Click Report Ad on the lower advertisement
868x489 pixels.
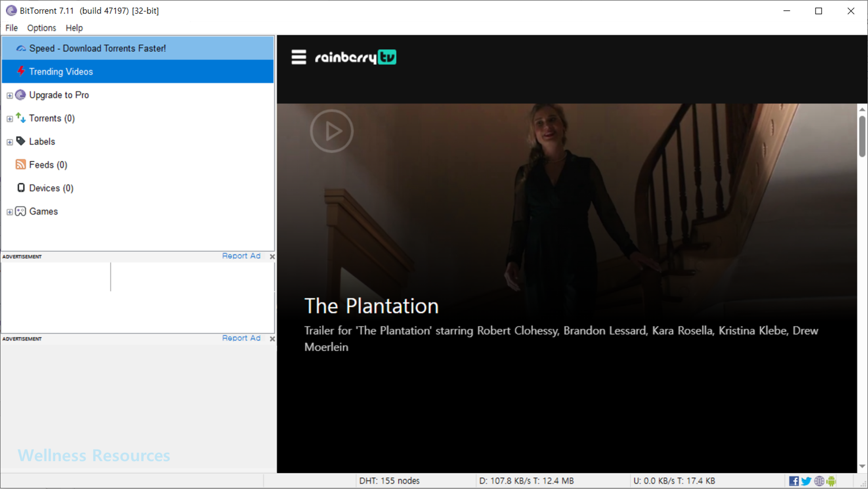[x=241, y=338]
